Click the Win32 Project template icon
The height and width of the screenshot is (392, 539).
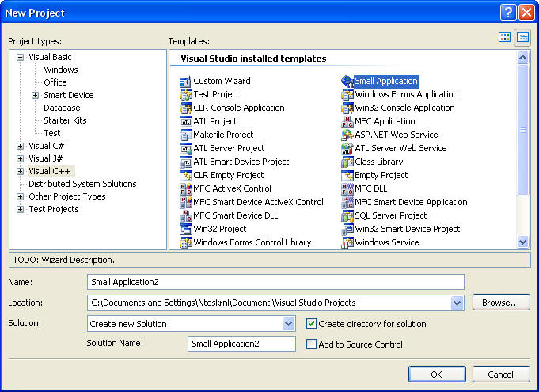click(186, 230)
